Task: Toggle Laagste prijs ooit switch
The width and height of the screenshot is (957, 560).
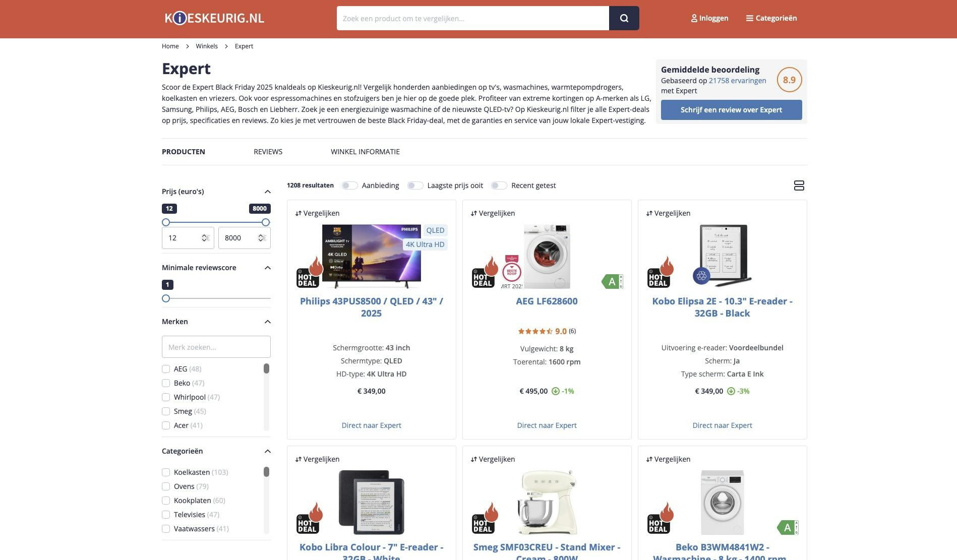Action: (415, 185)
